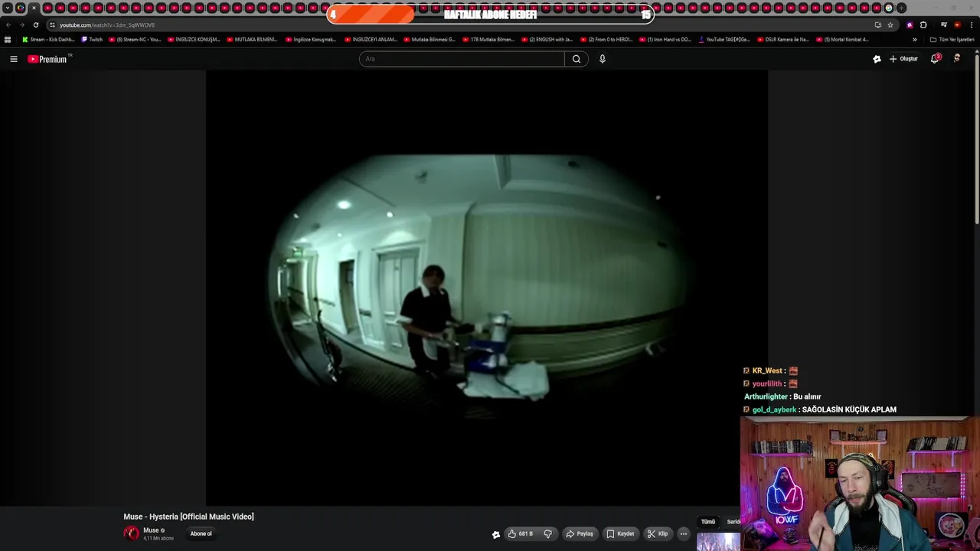Open the YouTube account avatar menu
980x551 pixels.
pyautogui.click(x=957, y=59)
